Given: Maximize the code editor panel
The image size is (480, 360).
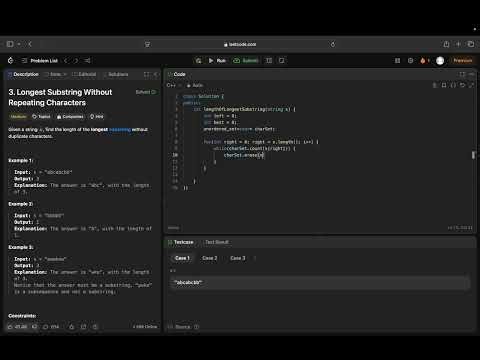Looking at the screenshot, I should (462, 74).
